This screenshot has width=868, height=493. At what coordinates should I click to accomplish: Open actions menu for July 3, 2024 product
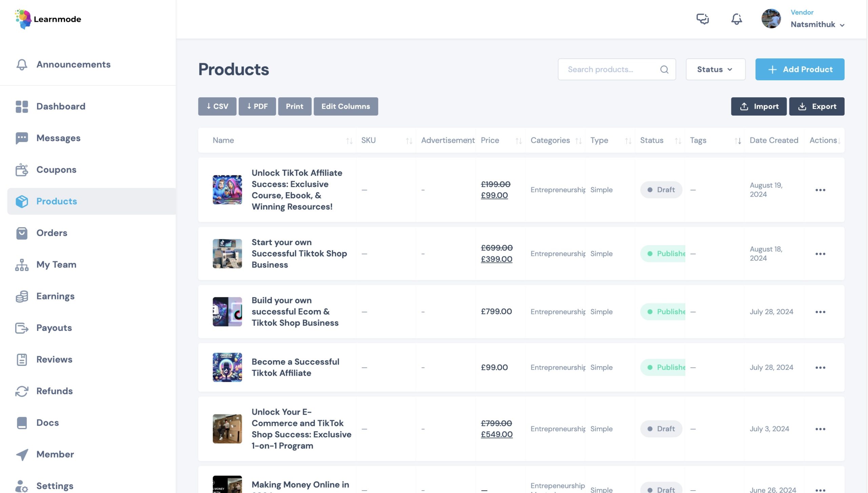pyautogui.click(x=820, y=429)
